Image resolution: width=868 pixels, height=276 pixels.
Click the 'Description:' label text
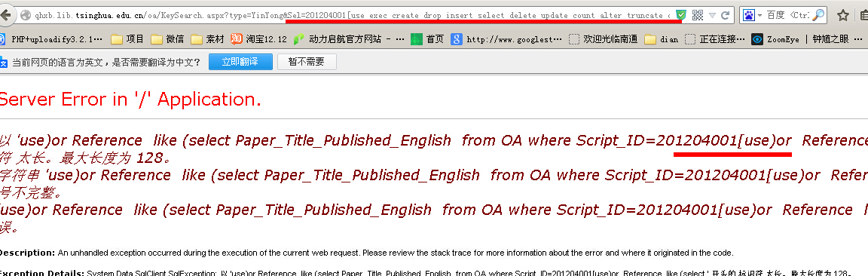click(x=27, y=253)
